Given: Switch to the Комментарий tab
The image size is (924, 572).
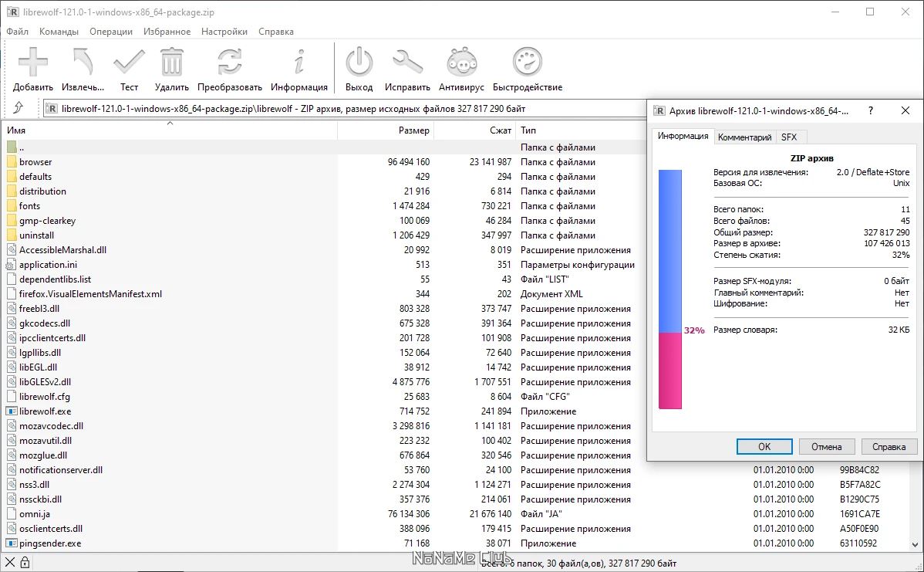Looking at the screenshot, I should coord(744,137).
